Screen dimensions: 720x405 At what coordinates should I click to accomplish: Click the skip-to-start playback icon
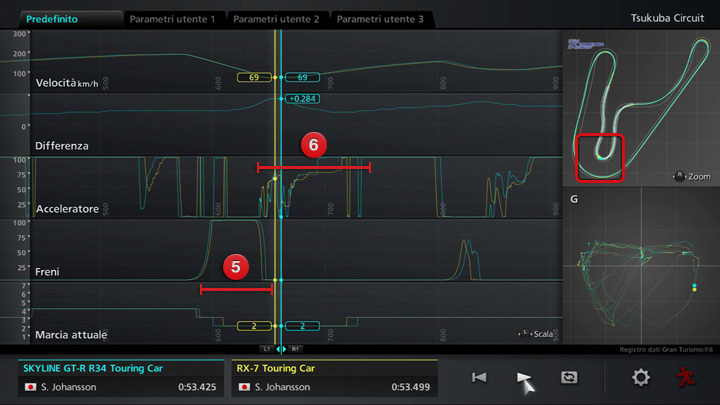point(479,377)
